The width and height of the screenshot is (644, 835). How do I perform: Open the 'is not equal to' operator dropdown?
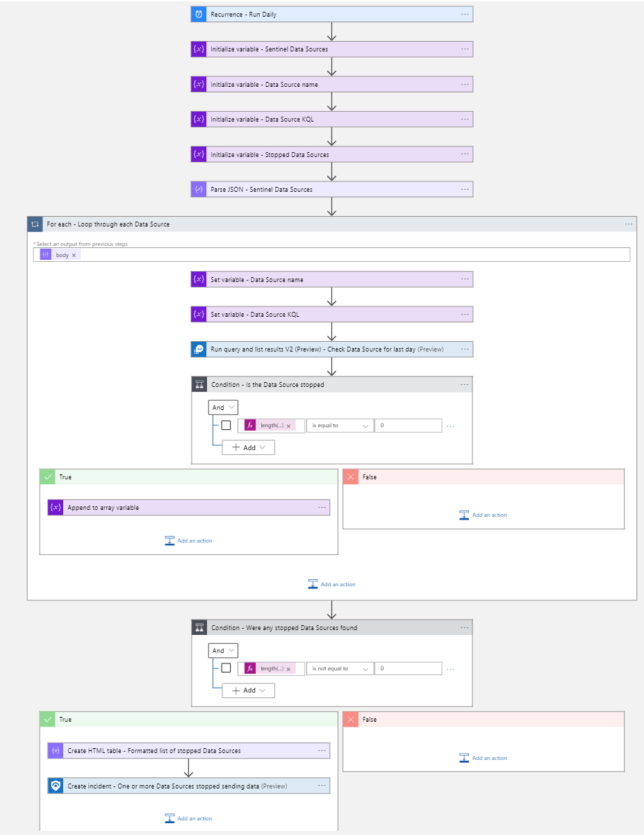340,668
